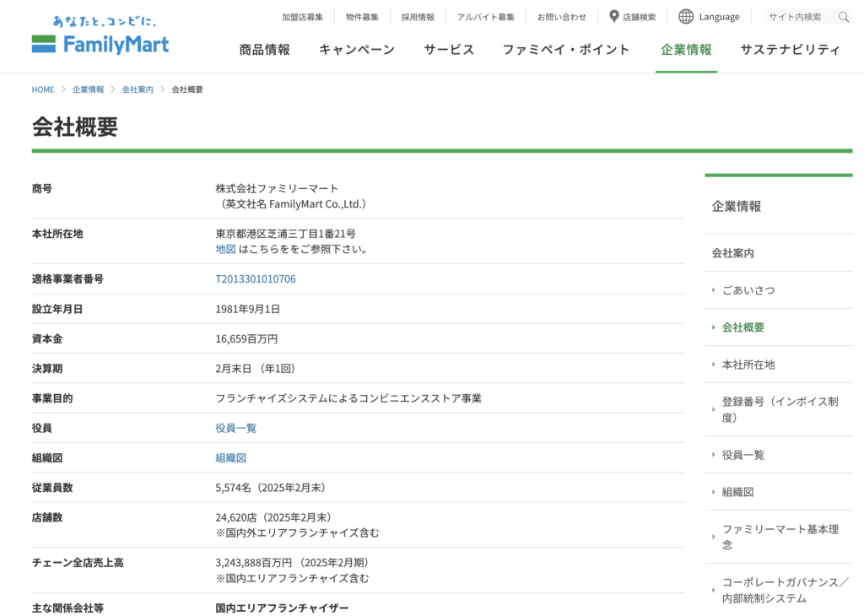
Task: Open キャンペーン main menu
Action: point(357,50)
